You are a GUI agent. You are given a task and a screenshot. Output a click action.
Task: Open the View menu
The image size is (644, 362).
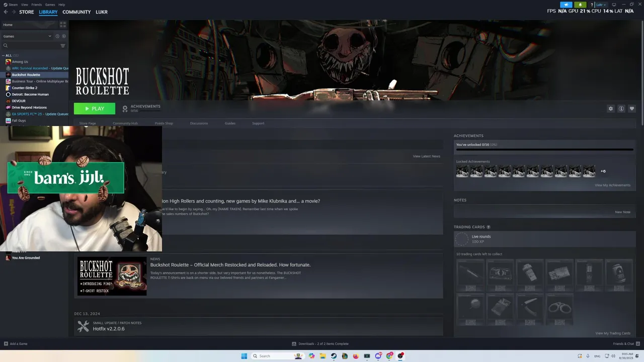click(25, 5)
